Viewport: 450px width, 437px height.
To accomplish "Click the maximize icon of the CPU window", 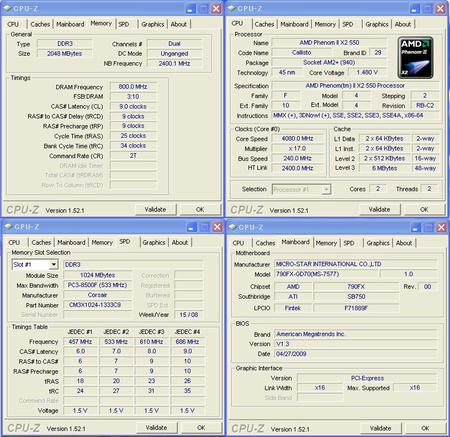I will coord(428,9).
